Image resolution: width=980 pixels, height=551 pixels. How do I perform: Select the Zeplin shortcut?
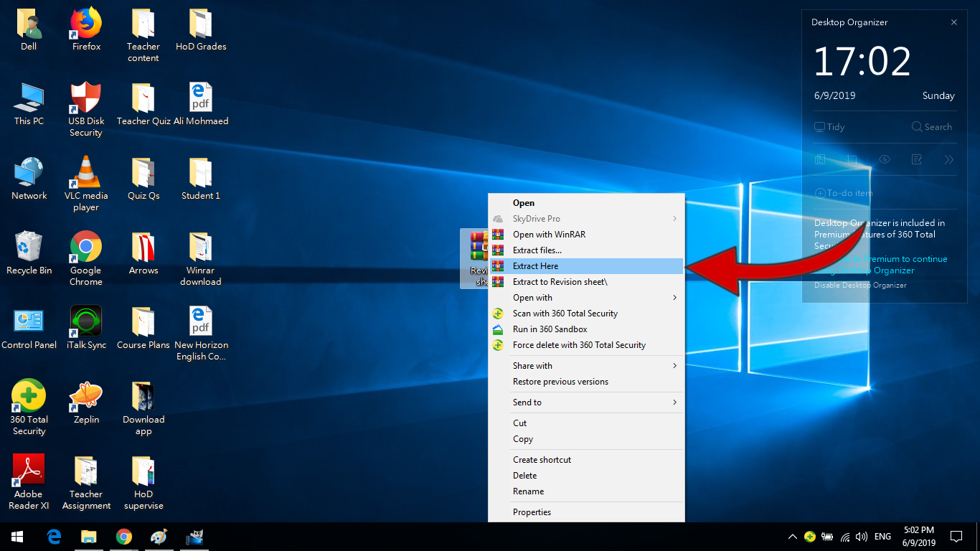click(x=86, y=403)
